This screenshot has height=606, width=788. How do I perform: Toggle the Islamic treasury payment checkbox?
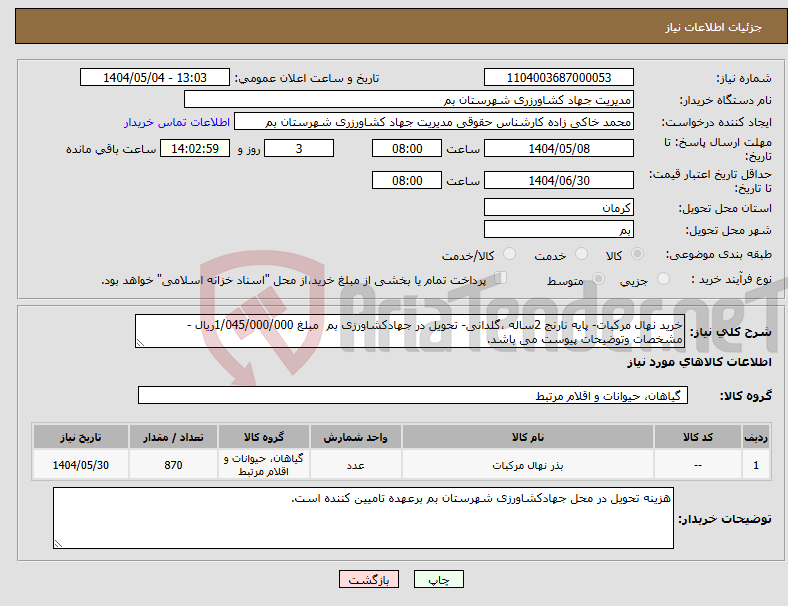click(501, 278)
